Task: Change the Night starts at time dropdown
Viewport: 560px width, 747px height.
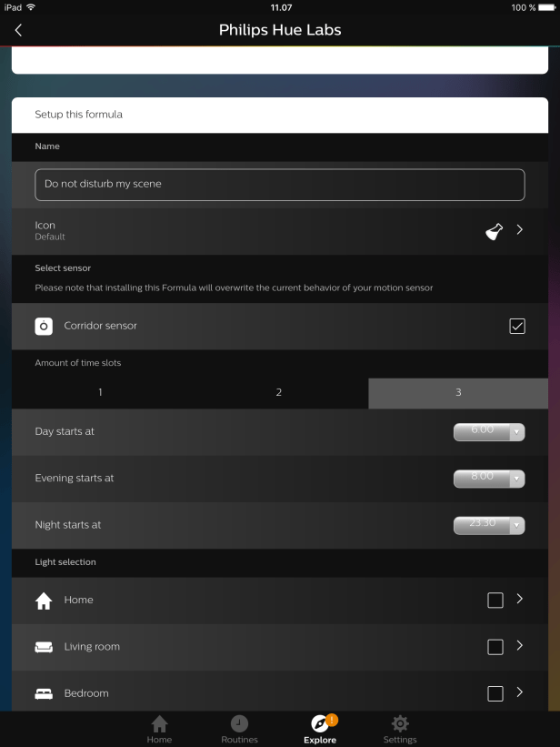Action: pyautogui.click(x=488, y=525)
